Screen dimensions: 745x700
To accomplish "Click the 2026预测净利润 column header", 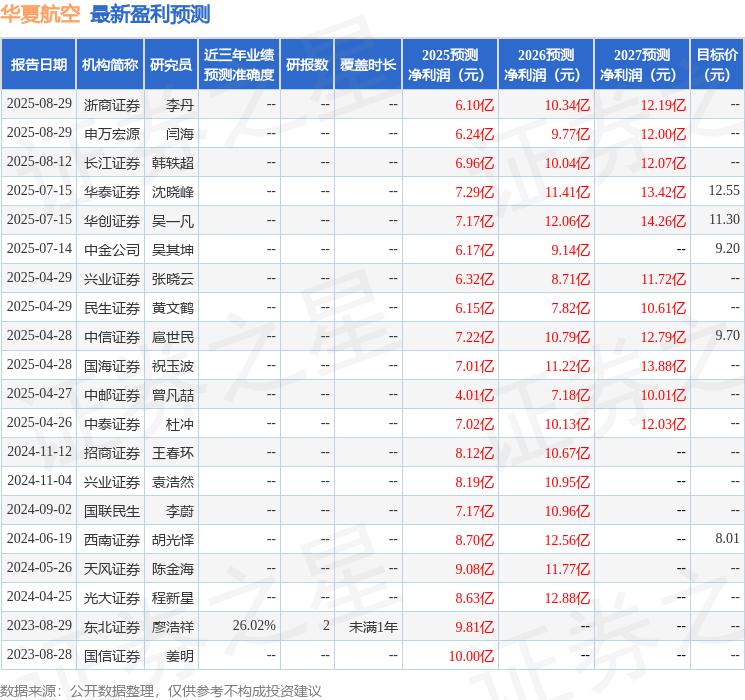I will [x=546, y=65].
